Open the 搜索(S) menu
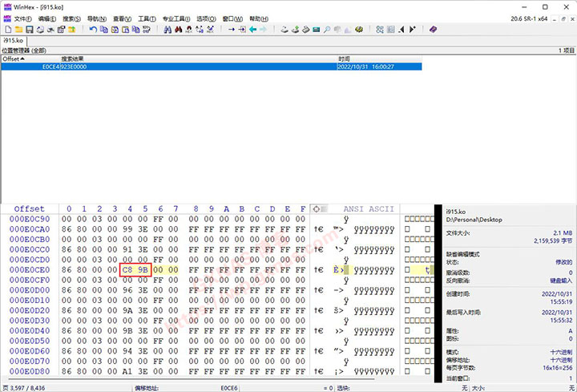Image resolution: width=577 pixels, height=392 pixels. (71, 18)
